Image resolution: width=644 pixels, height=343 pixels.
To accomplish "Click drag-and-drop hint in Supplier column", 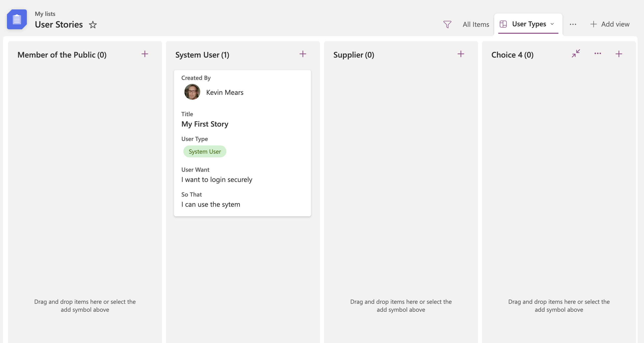I will tap(401, 306).
